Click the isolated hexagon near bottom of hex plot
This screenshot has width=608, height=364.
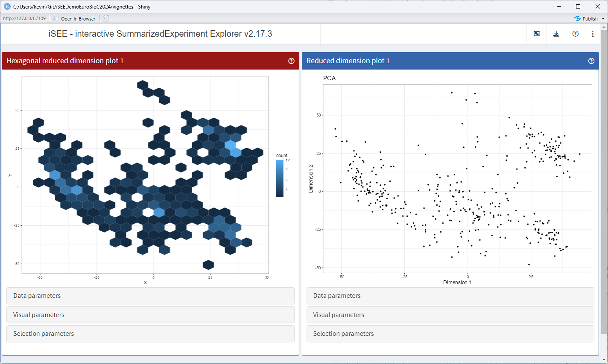click(208, 265)
